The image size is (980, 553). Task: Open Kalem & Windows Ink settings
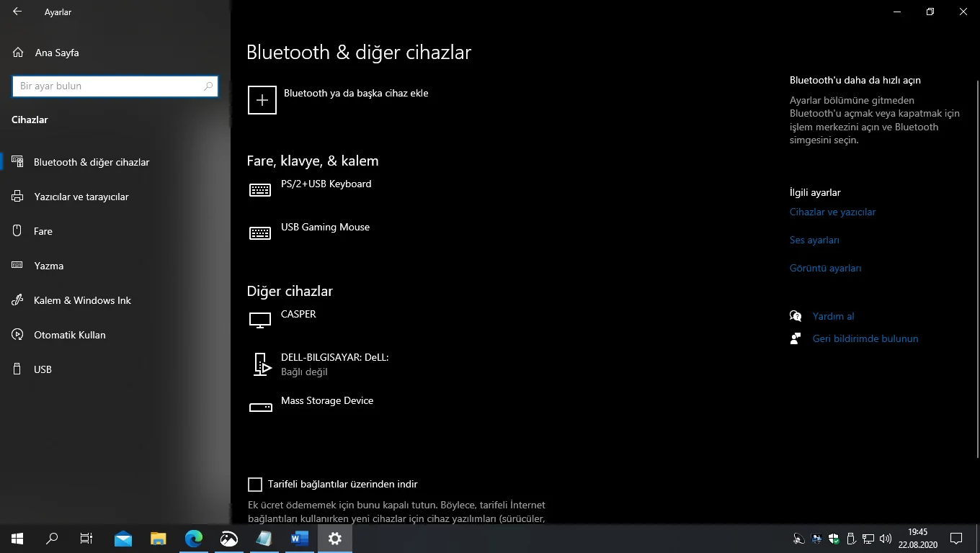pyautogui.click(x=82, y=300)
